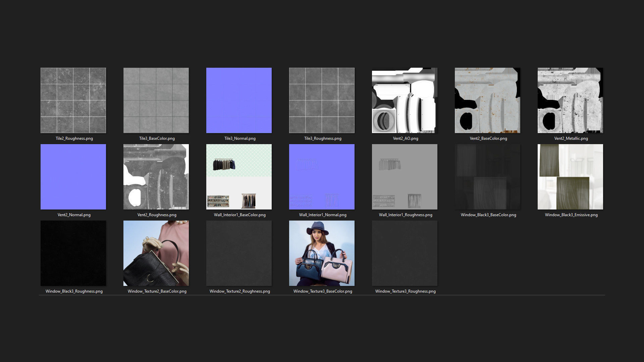Click the Vent2_Metallic.png thumbnail

[570, 100]
